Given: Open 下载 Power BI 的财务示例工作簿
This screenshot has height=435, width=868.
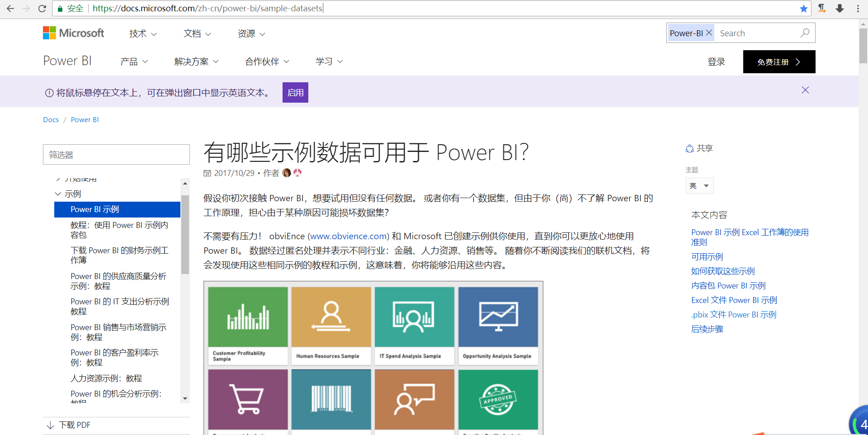Looking at the screenshot, I should [119, 255].
